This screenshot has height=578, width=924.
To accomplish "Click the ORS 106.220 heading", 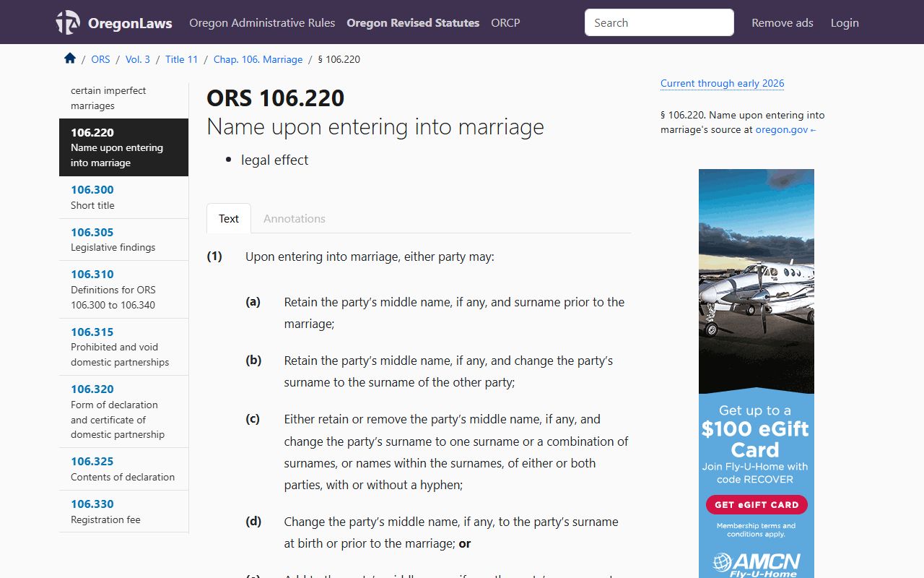I will 276,98.
